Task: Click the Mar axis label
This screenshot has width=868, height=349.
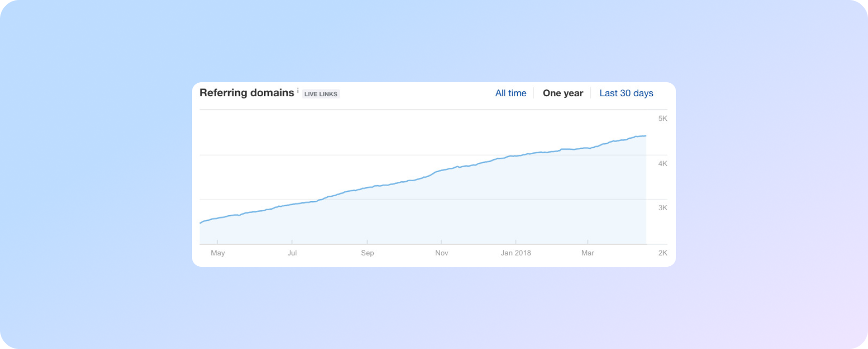Action: click(x=588, y=253)
